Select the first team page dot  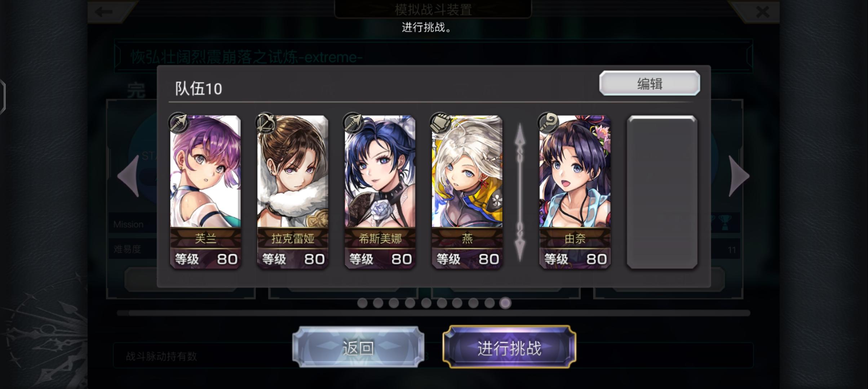tap(362, 303)
